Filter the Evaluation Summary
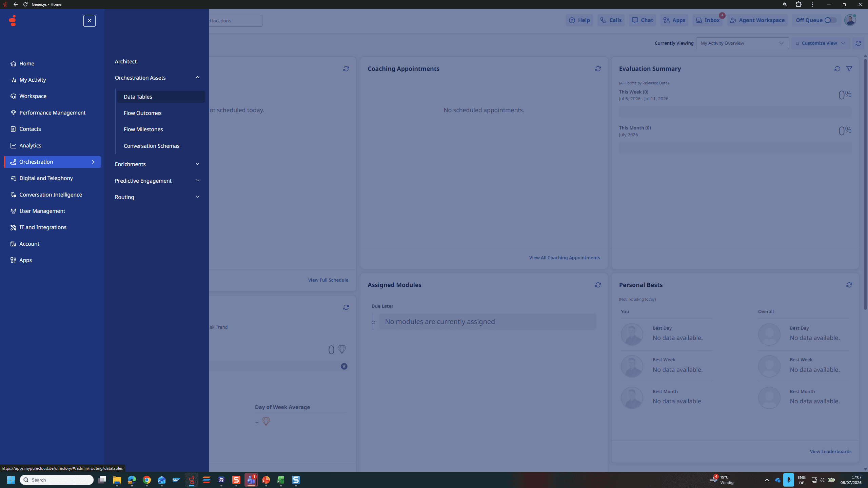 tap(849, 69)
